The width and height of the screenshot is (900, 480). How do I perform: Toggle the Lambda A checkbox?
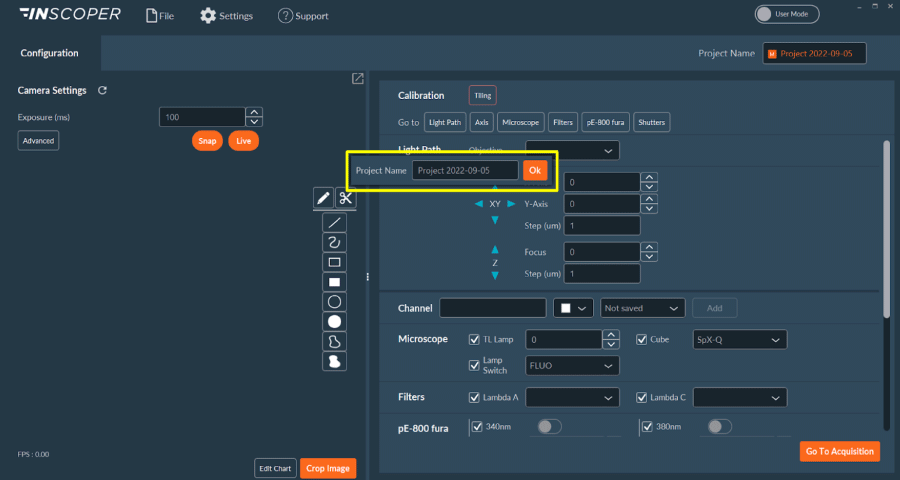point(474,398)
